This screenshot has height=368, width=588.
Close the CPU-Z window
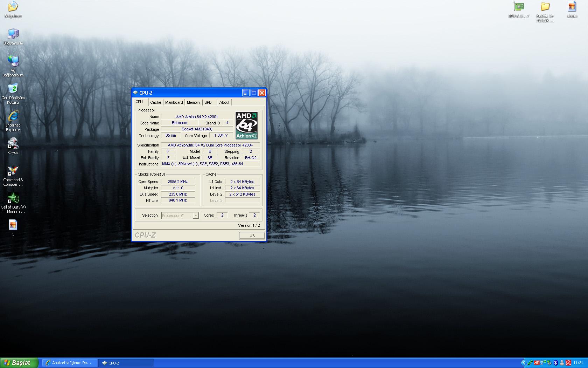pos(262,93)
